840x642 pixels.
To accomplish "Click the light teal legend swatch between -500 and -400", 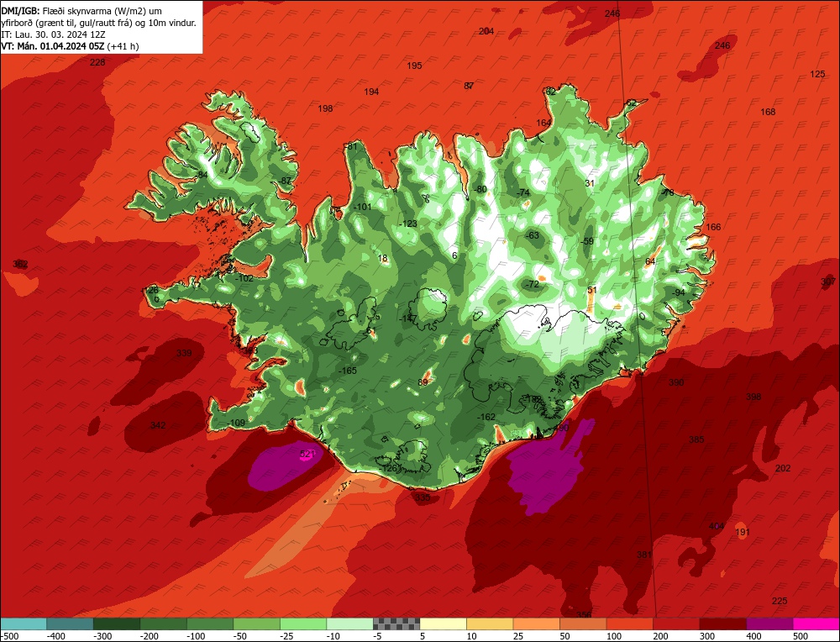I will click(24, 624).
